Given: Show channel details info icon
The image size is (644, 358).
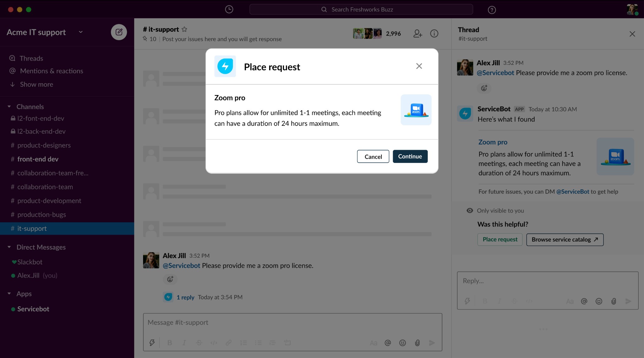Looking at the screenshot, I should [434, 33].
